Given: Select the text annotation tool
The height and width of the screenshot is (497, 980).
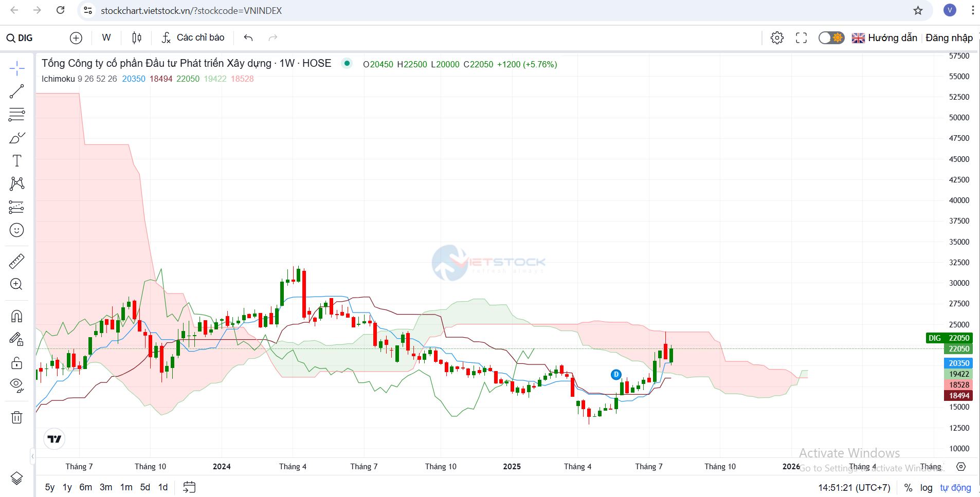Looking at the screenshot, I should (x=16, y=161).
